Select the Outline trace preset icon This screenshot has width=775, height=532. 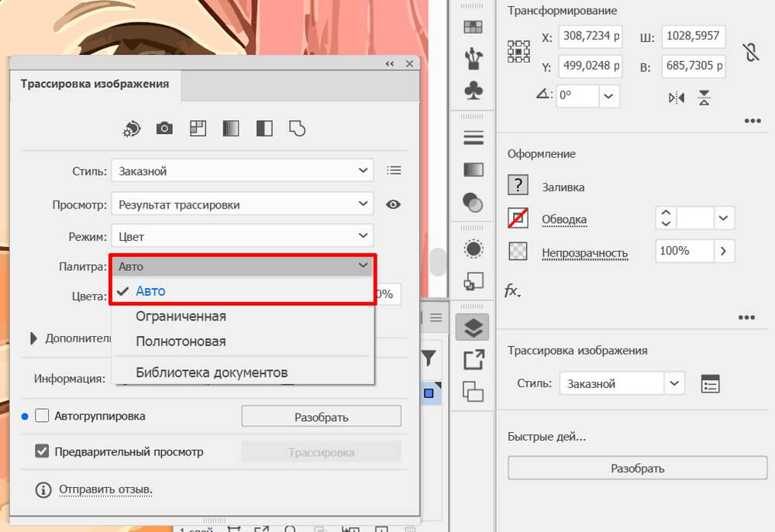297,129
